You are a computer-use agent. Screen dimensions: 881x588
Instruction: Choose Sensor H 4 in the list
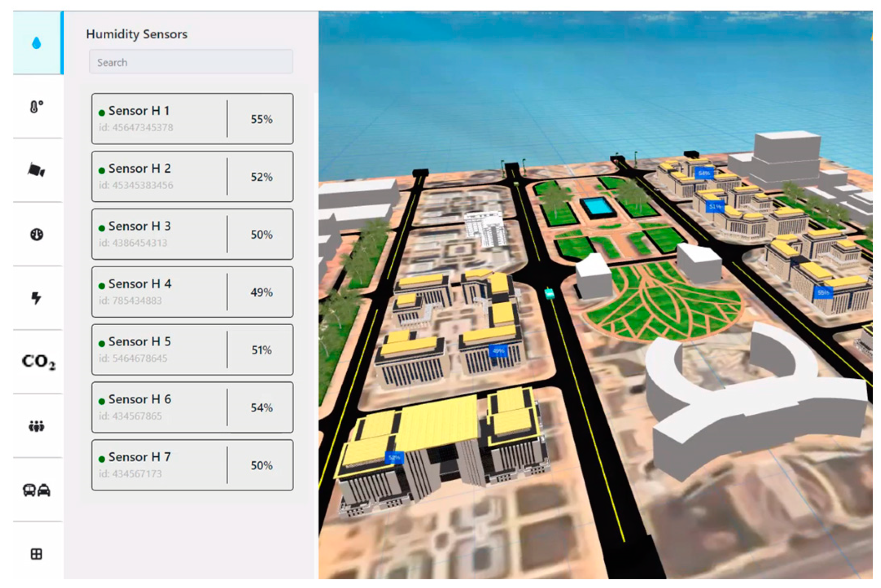[x=192, y=292]
